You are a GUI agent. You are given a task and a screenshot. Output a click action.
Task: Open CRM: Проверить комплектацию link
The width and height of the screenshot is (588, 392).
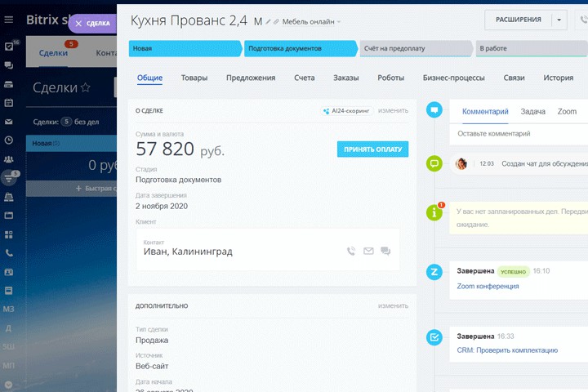(507, 350)
